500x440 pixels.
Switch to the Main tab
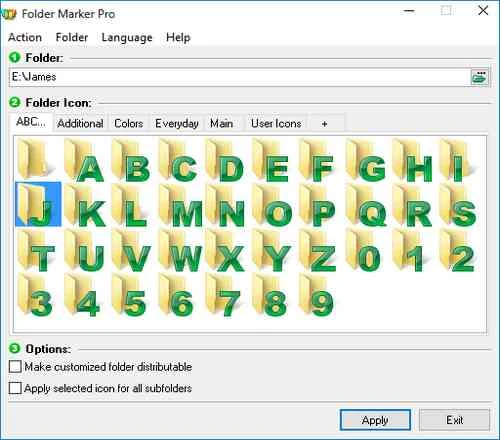click(222, 123)
